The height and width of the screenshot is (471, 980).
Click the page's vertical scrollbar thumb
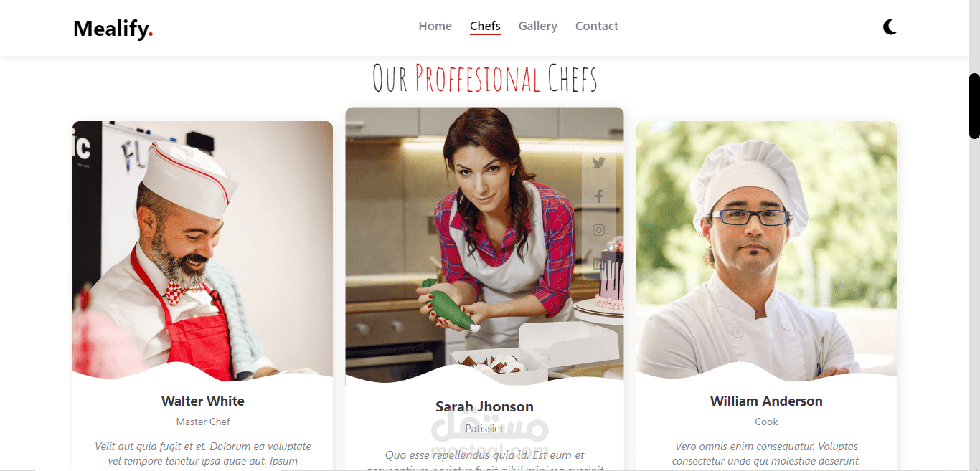pyautogui.click(x=974, y=106)
